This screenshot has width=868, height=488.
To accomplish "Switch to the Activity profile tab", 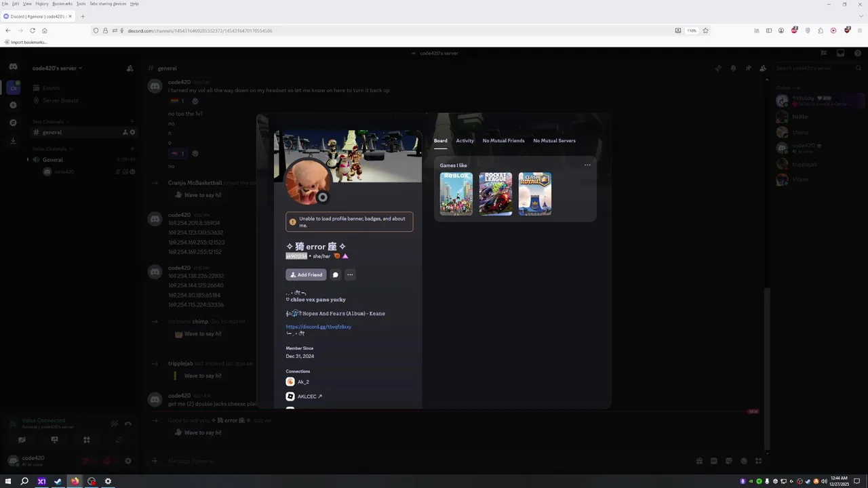I will (x=465, y=140).
